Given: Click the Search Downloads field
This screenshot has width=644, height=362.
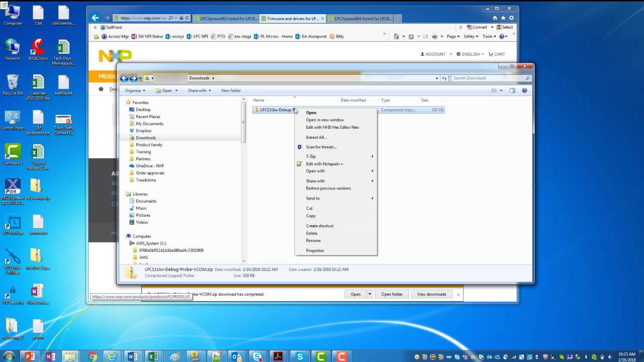Looking at the screenshot, I should (487, 78).
